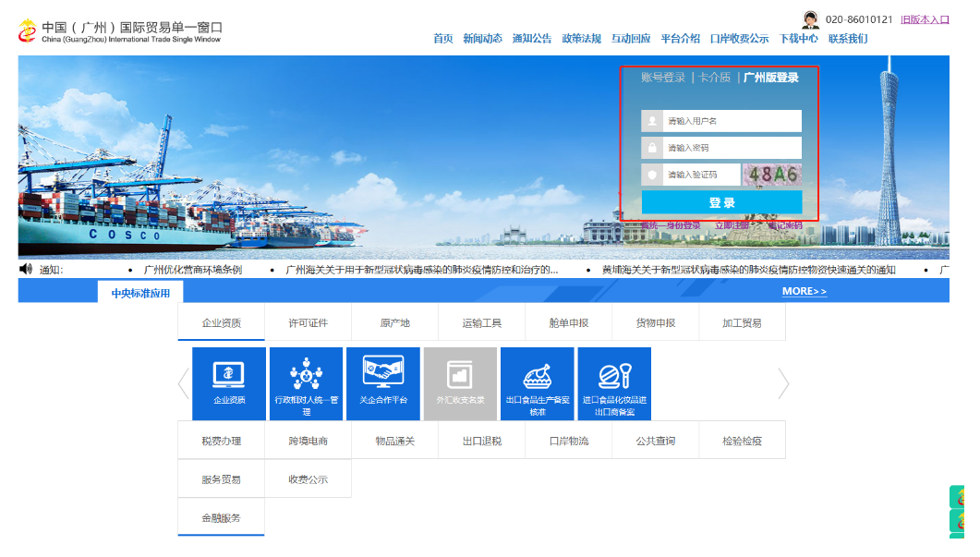Click the carousel right arrow

click(784, 383)
